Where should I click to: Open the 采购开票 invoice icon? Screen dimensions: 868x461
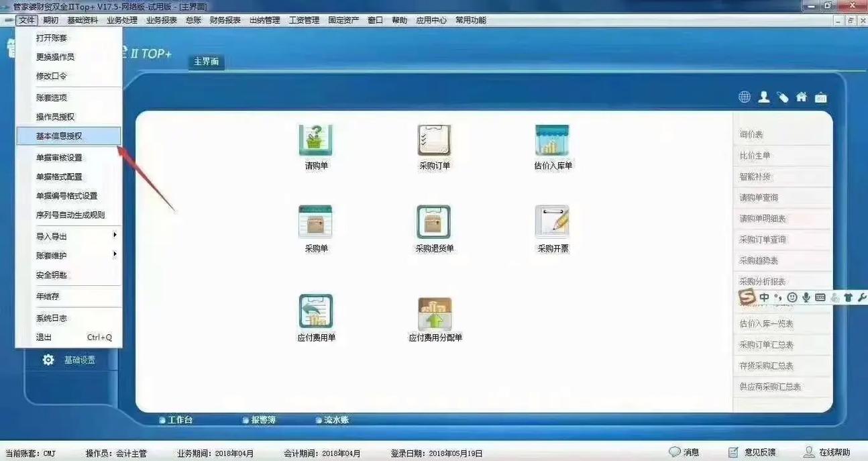pyautogui.click(x=552, y=222)
